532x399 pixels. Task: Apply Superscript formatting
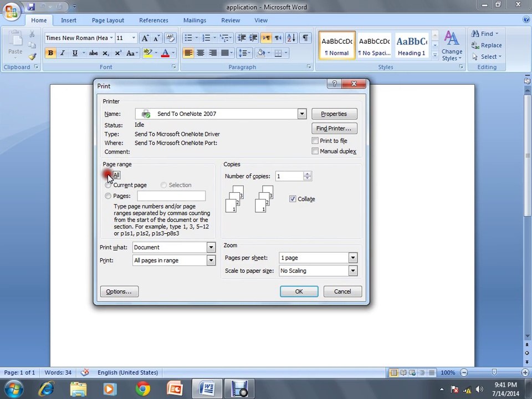tap(117, 53)
